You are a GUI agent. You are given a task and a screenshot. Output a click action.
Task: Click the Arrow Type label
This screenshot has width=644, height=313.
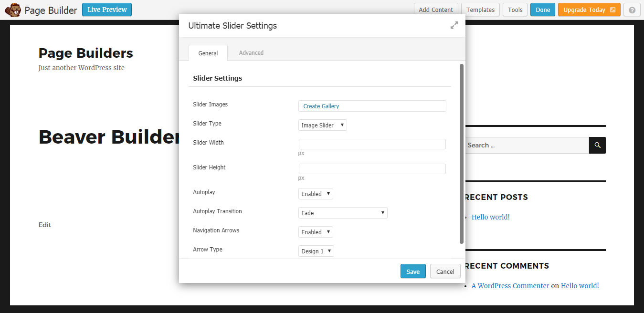tap(208, 250)
